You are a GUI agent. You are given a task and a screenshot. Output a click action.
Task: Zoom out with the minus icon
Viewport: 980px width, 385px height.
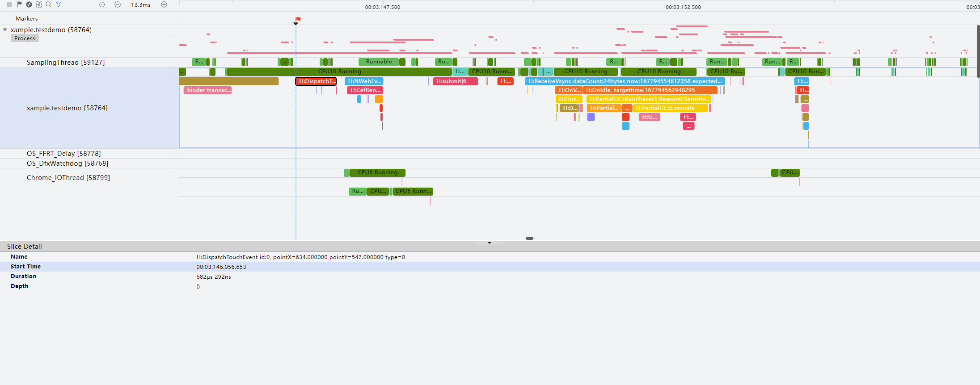[118, 4]
